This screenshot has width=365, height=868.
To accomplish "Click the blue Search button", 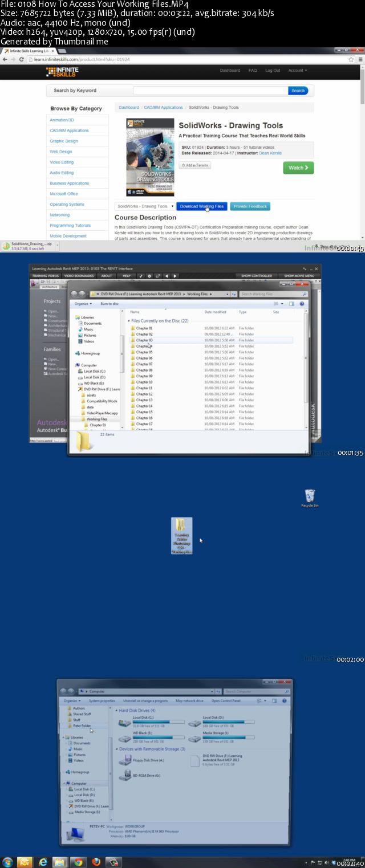I will coord(298,91).
